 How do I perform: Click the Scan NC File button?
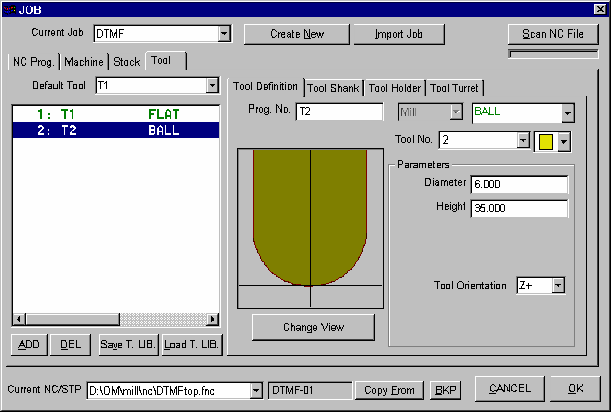pos(553,34)
